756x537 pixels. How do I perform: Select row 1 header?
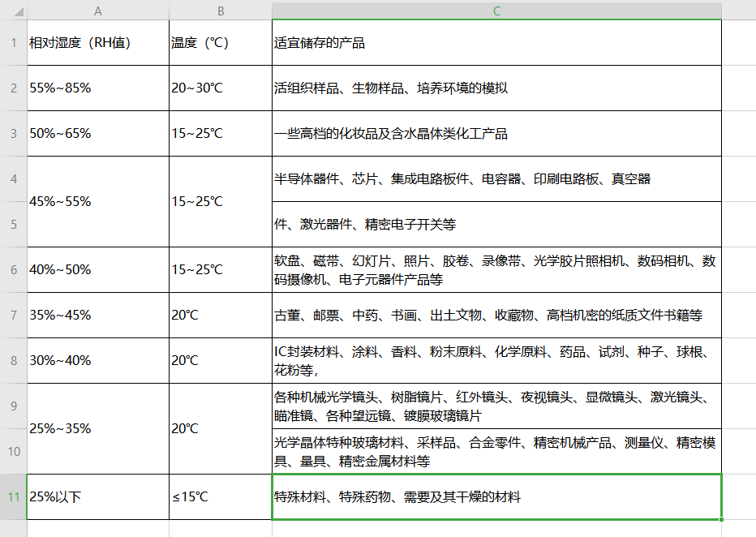[13, 42]
